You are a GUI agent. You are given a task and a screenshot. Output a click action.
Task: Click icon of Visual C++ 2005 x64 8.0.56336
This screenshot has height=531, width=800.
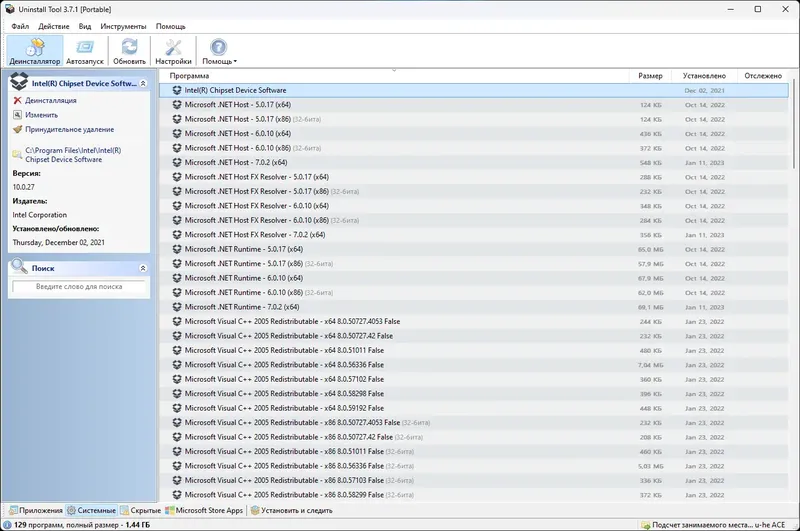pyautogui.click(x=177, y=365)
